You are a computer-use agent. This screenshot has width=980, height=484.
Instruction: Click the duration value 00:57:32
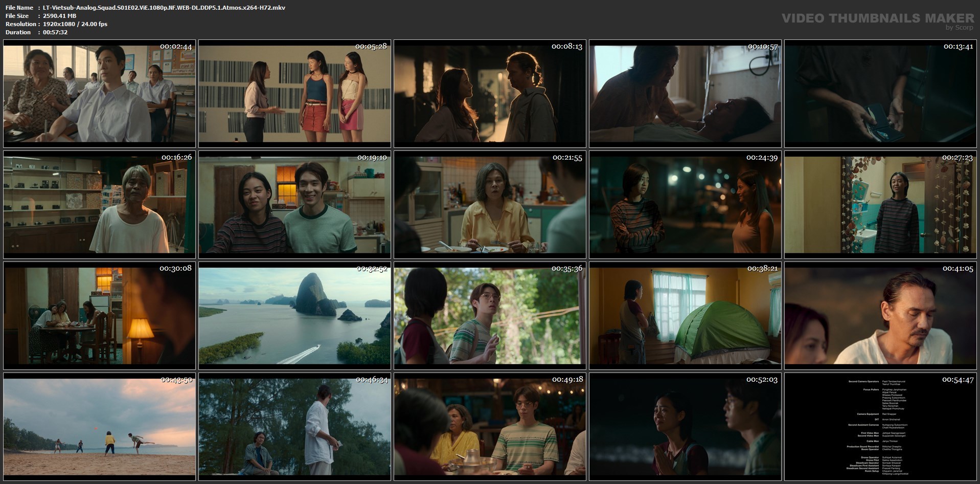pos(55,32)
